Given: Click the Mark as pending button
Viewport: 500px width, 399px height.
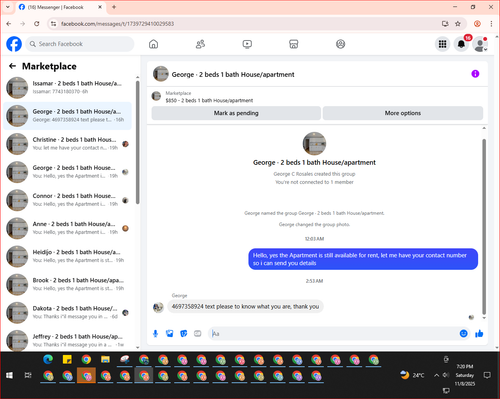Looking at the screenshot, I should pos(236,113).
